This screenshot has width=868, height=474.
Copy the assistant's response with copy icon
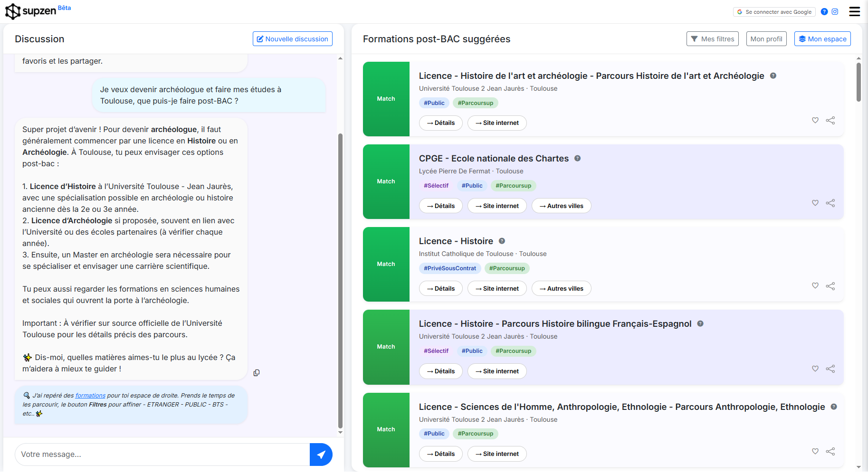[257, 373]
